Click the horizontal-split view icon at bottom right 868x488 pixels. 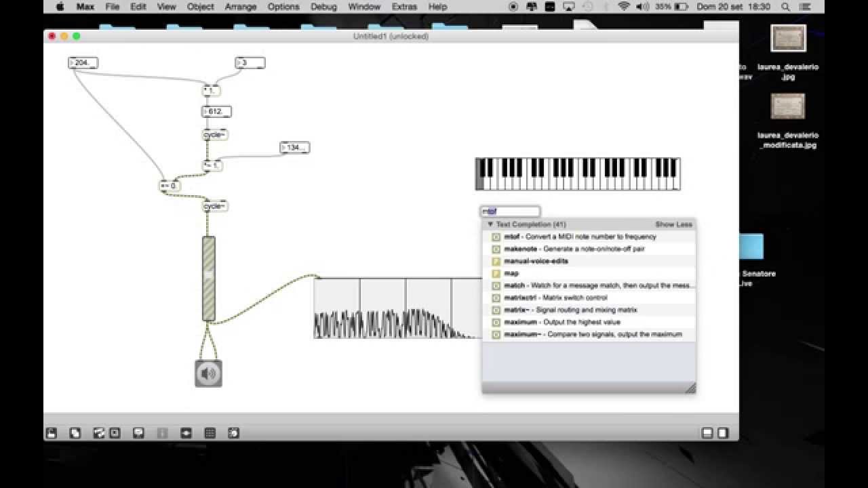[707, 433]
